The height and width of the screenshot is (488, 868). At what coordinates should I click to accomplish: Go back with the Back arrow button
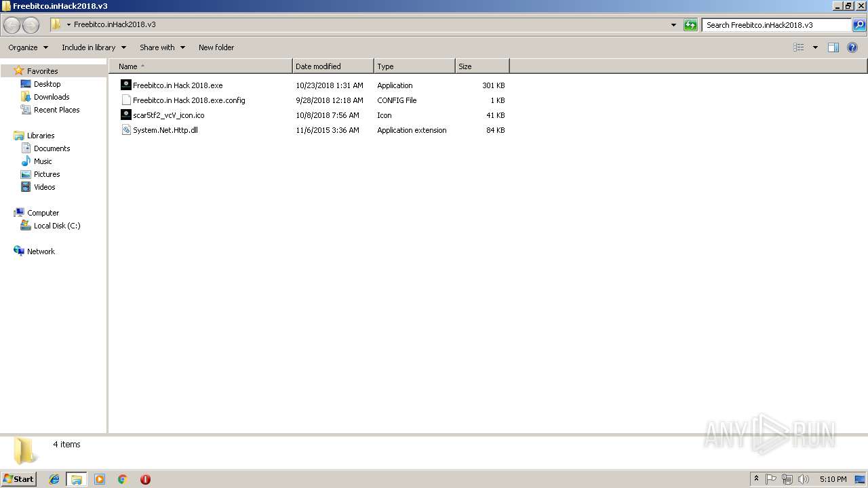click(x=12, y=25)
